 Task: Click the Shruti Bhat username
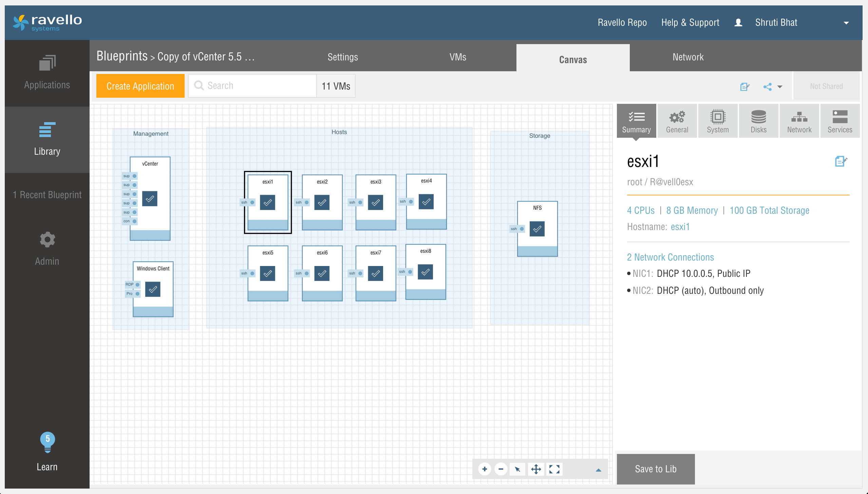[776, 23]
